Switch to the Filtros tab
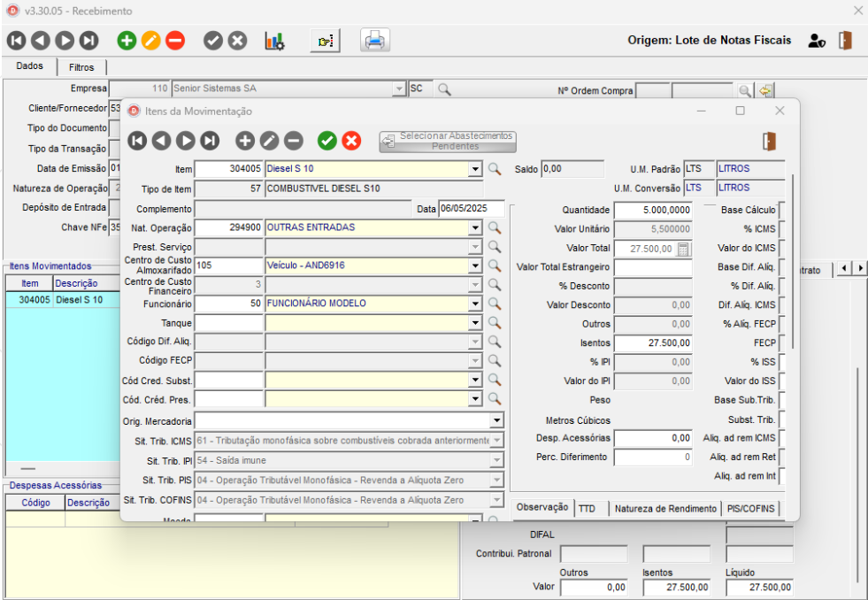This screenshot has height=600, width=868. point(81,67)
